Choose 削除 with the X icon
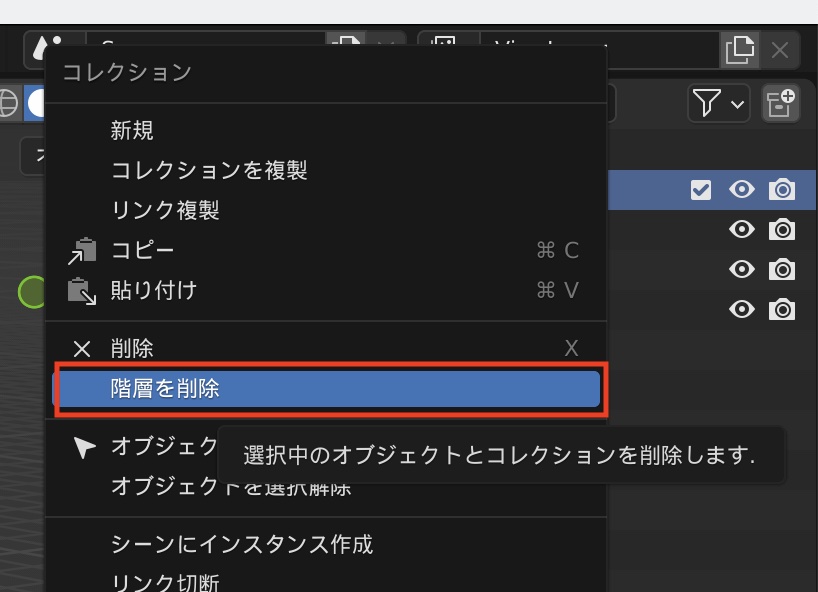Viewport: 818px width, 592px height. point(132,348)
